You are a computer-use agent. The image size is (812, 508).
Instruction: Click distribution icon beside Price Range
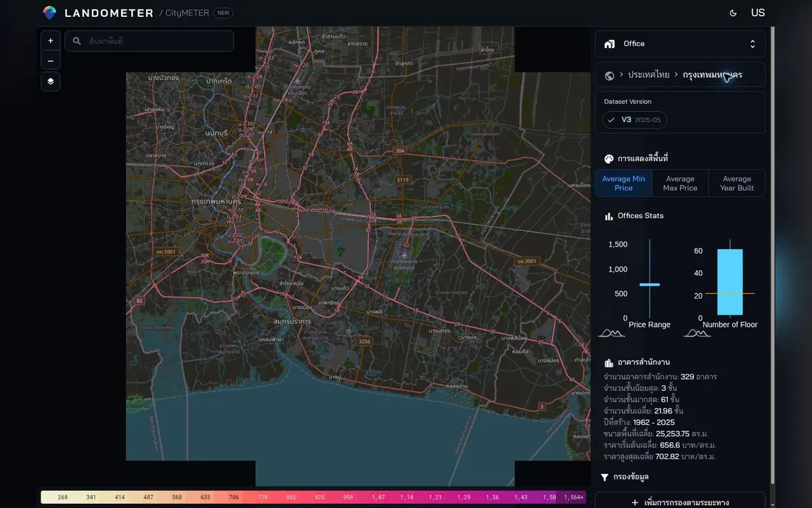(612, 333)
